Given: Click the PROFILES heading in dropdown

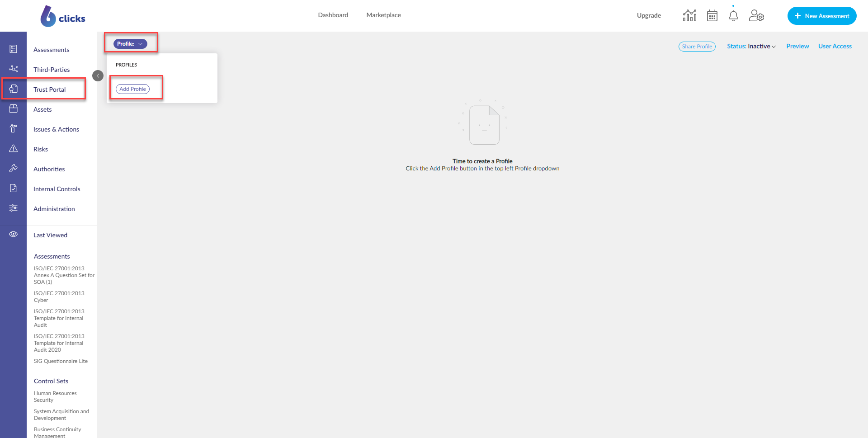Looking at the screenshot, I should point(126,65).
